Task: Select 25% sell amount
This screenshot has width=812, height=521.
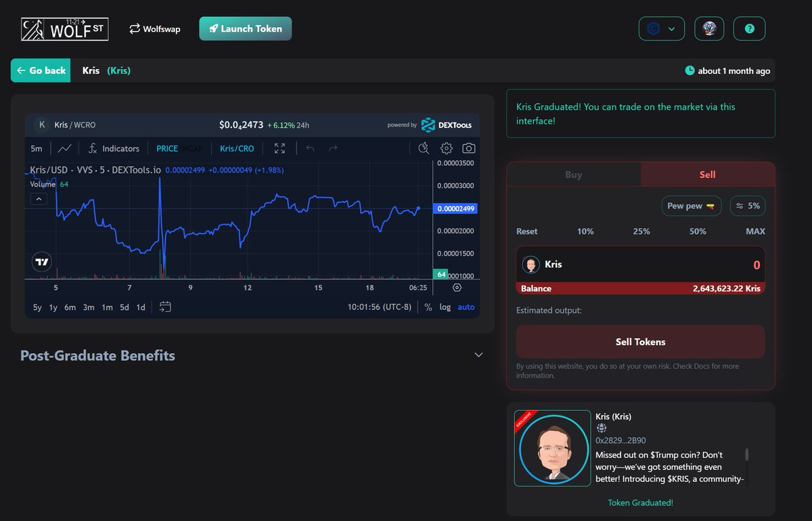Action: pyautogui.click(x=641, y=231)
